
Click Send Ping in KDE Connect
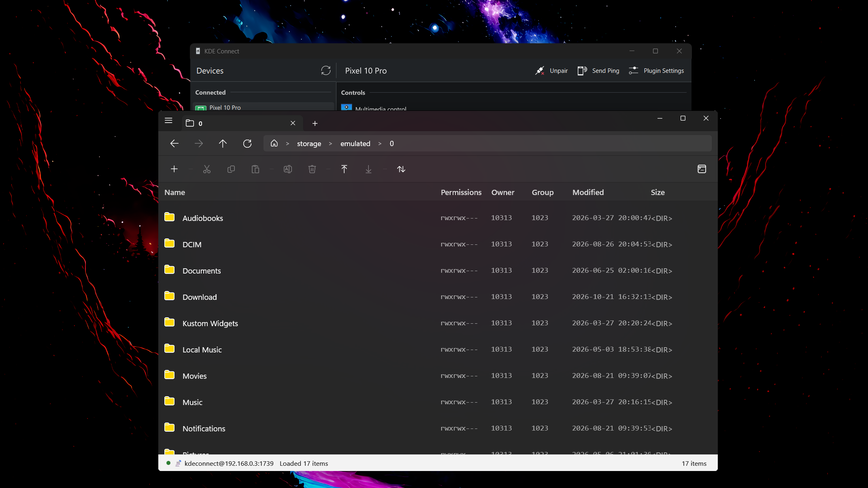tap(598, 71)
